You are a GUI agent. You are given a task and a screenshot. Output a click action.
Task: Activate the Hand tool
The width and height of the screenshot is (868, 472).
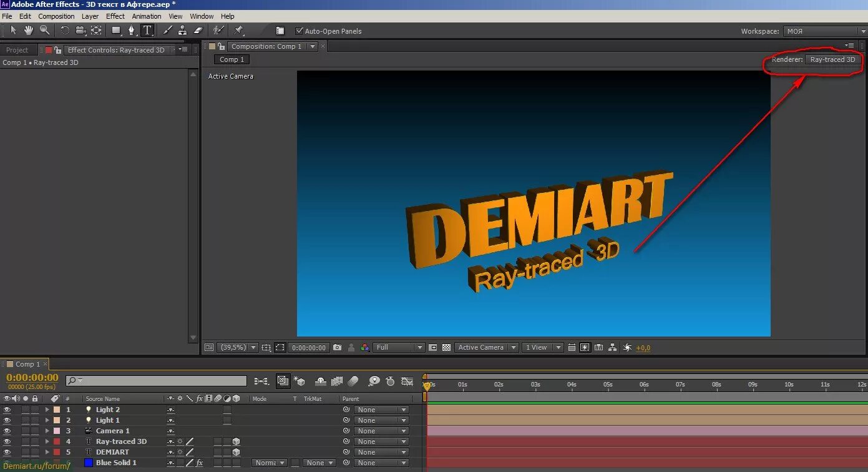pos(29,30)
